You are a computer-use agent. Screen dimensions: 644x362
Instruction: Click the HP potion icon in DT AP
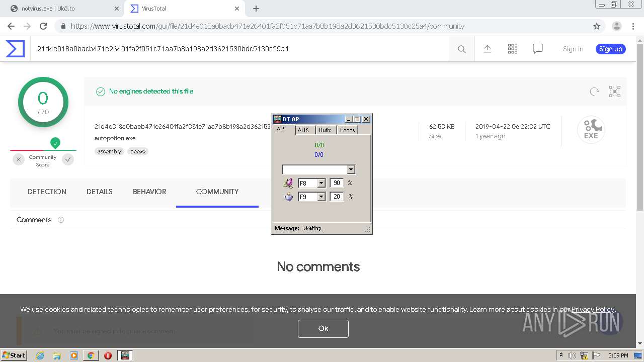pyautogui.click(x=288, y=183)
